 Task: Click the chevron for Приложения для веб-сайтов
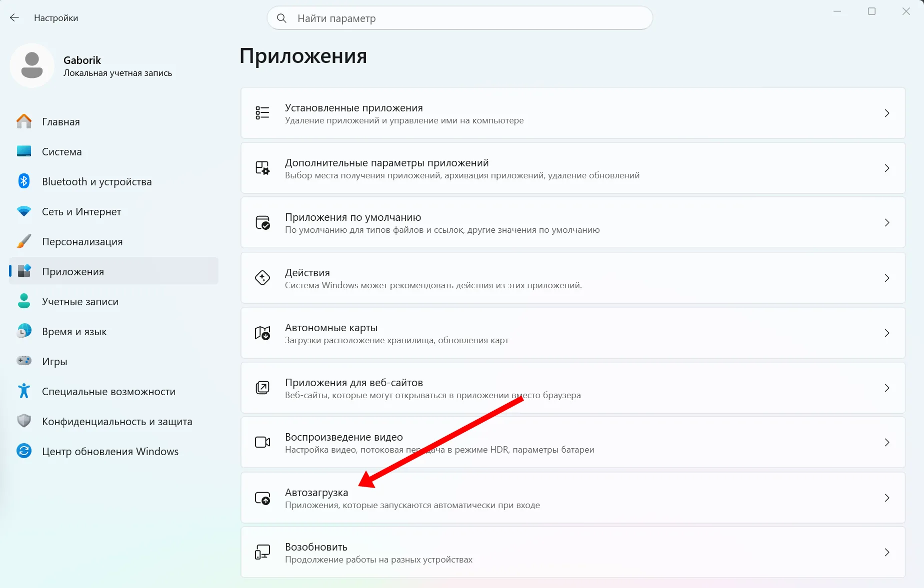pyautogui.click(x=887, y=388)
